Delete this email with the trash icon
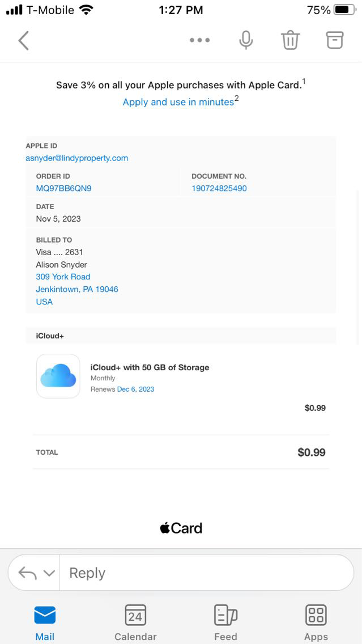This screenshot has width=362, height=644. (290, 40)
